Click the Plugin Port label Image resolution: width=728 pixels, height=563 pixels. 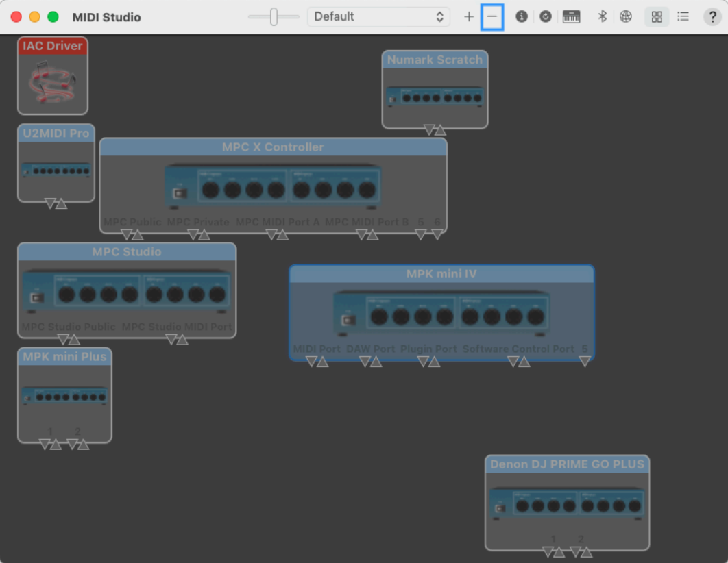click(x=428, y=349)
